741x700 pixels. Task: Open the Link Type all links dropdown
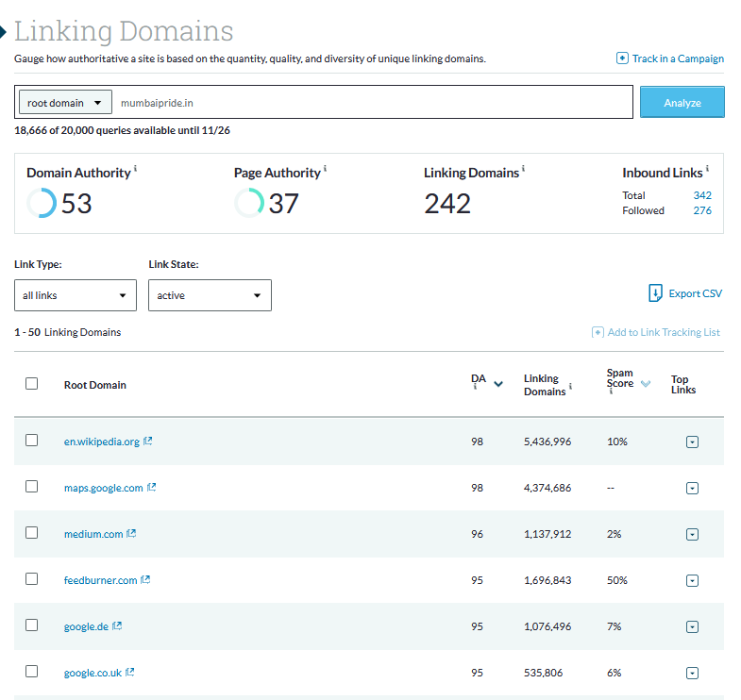pos(76,295)
